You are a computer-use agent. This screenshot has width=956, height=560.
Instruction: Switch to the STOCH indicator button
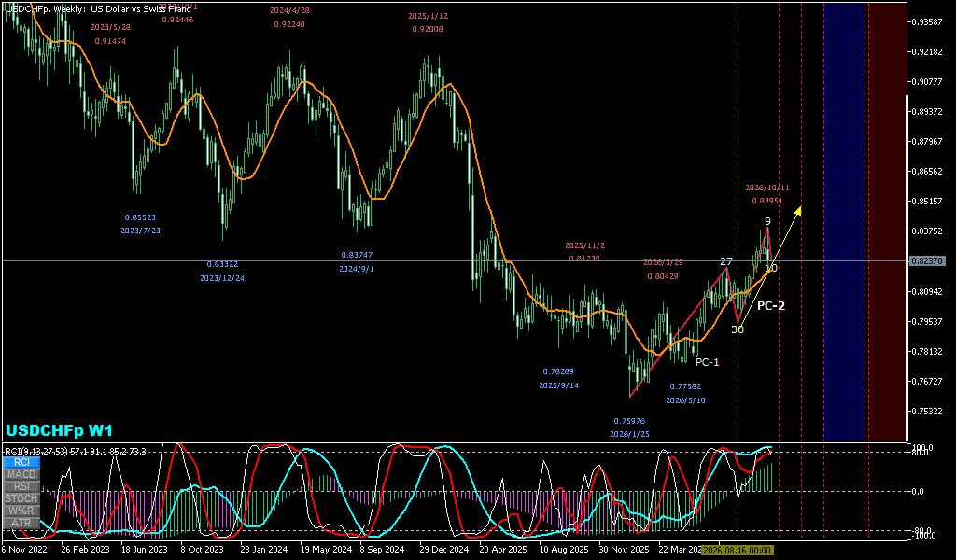coord(21,498)
